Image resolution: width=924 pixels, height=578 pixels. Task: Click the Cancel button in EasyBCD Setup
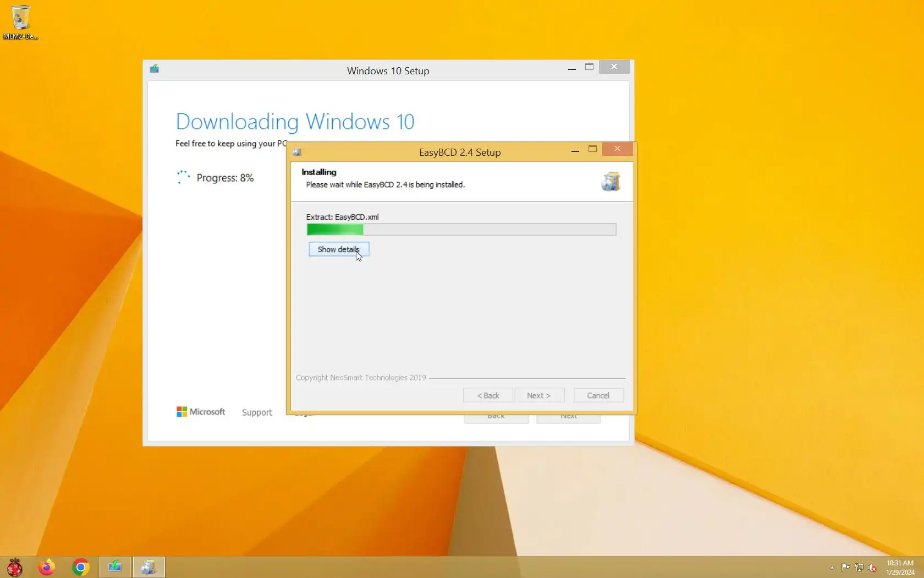coord(598,395)
